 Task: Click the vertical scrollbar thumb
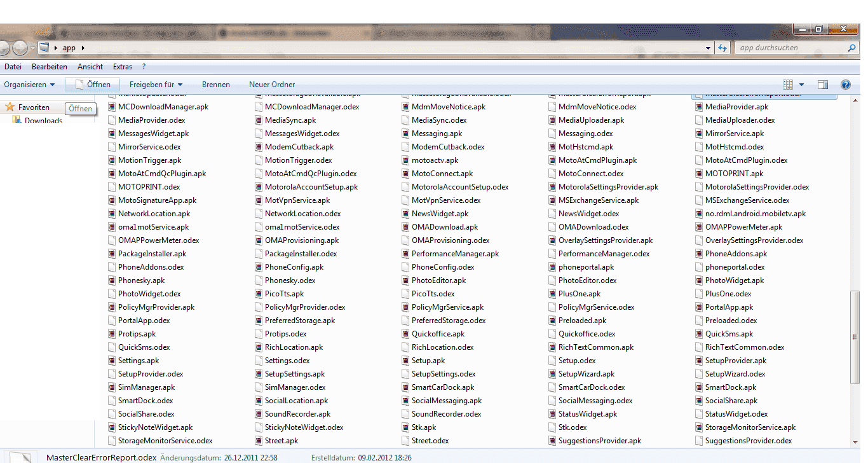855,336
